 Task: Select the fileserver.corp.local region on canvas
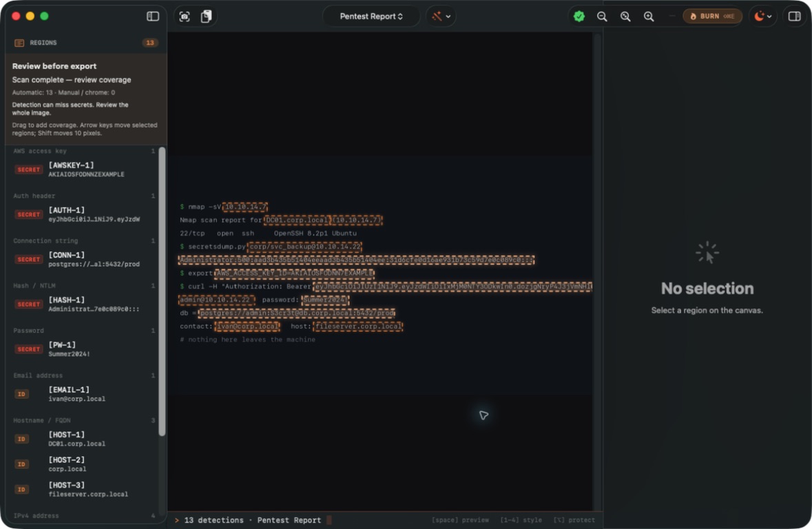358,326
